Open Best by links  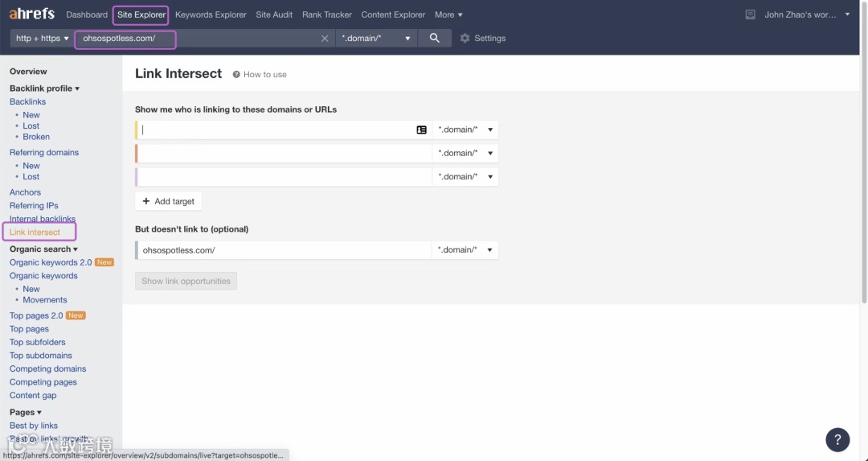click(x=33, y=426)
